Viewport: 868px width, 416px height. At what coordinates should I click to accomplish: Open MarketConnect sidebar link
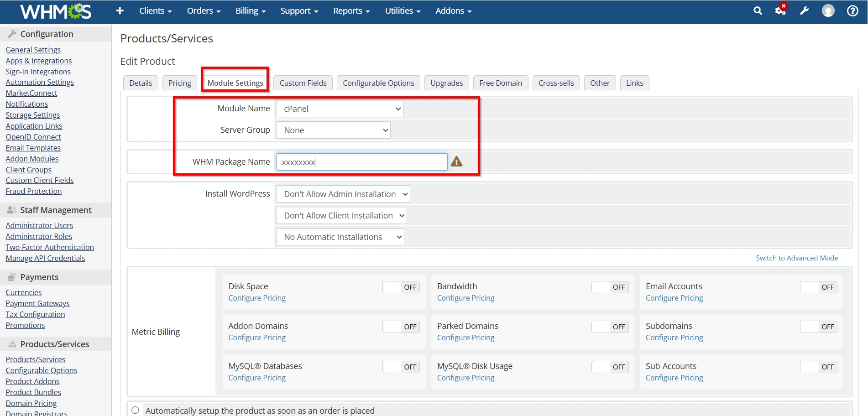click(31, 93)
